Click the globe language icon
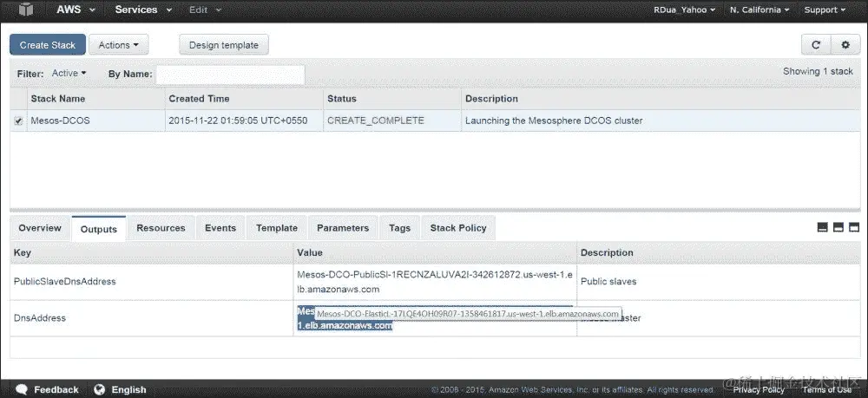868x398 pixels. 100,389
